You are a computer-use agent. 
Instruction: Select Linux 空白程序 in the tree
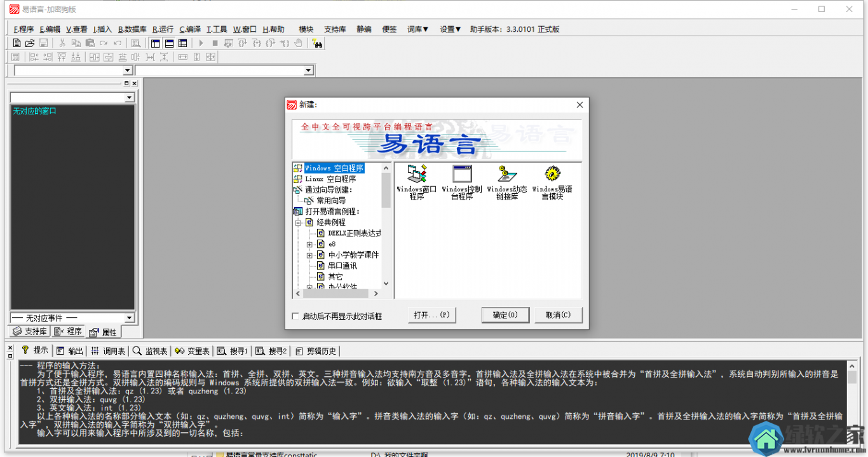click(x=330, y=179)
